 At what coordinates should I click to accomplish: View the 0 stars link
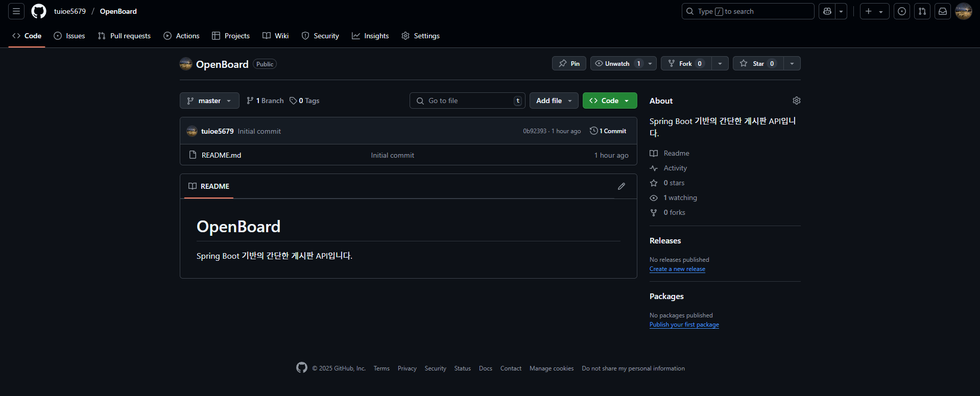[x=667, y=183]
